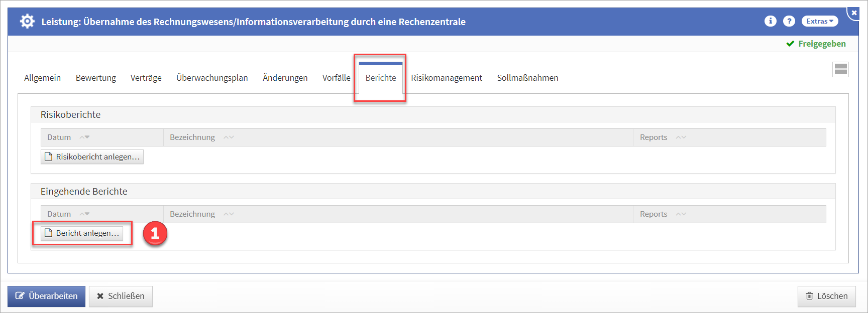868x313 pixels.
Task: Click the Löschen button
Action: [826, 296]
